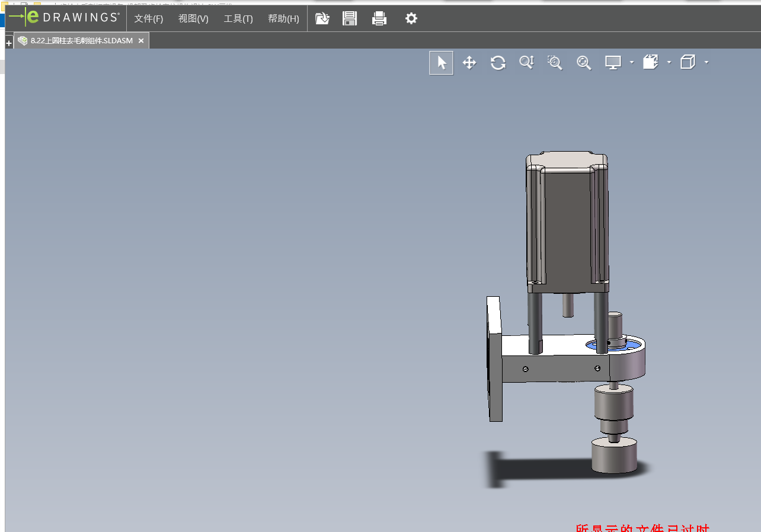Viewport: 761px width, 532px height.
Task: Print the drawing using the printer icon
Action: pyautogui.click(x=379, y=18)
